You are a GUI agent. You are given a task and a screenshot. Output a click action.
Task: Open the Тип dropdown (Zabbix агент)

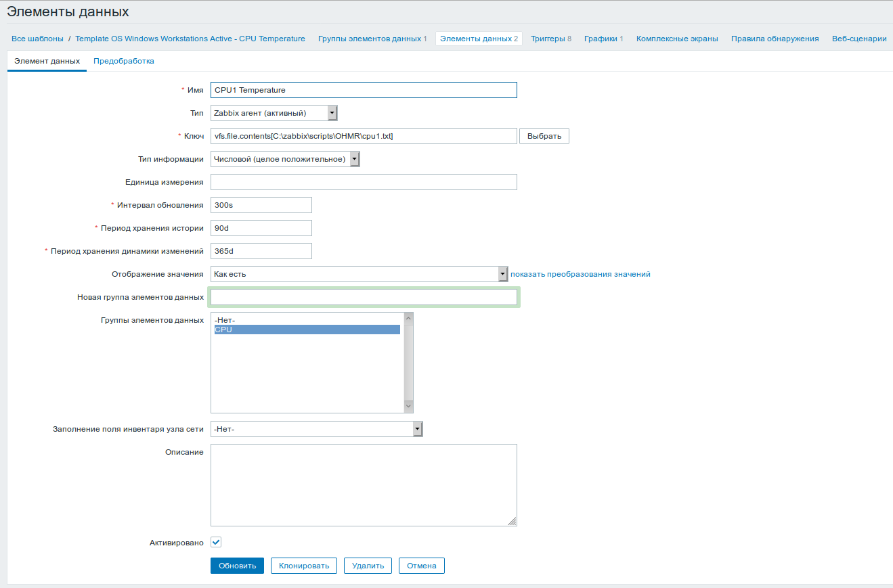click(x=274, y=113)
